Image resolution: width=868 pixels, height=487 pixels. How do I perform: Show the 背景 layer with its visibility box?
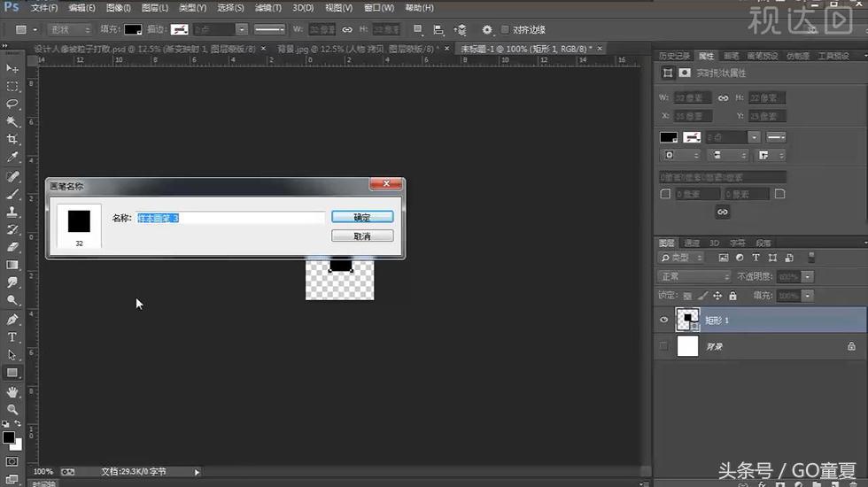[x=664, y=346]
